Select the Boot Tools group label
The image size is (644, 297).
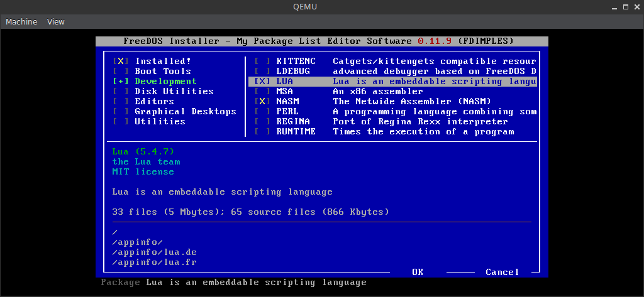tap(163, 72)
